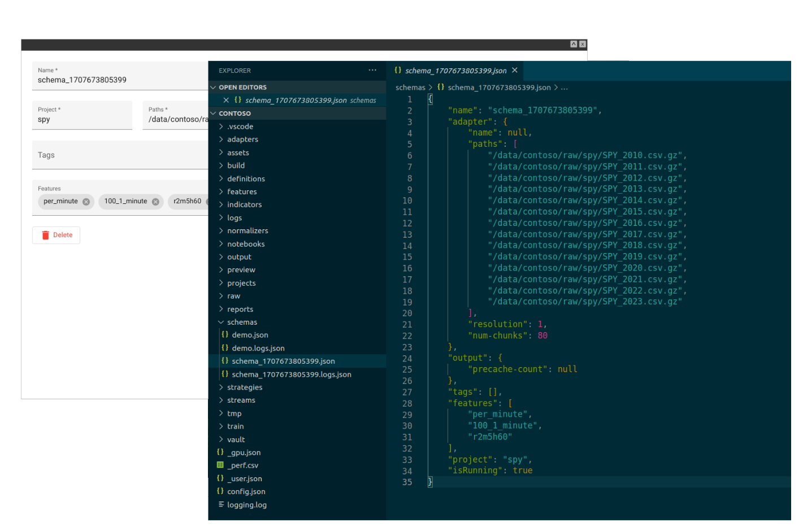Screen dimensions: 803x532
Task: Remove the 100_1_minute feature chip
Action: pyautogui.click(x=155, y=202)
